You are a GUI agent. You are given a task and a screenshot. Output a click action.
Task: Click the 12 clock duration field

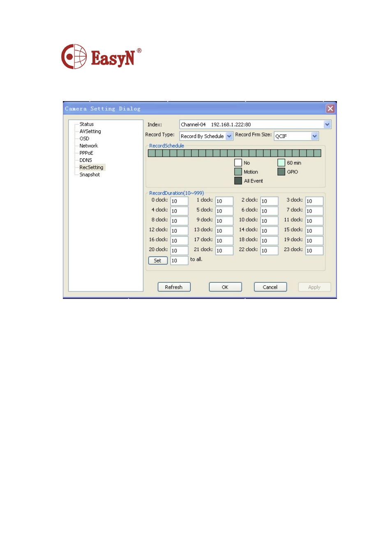click(x=179, y=231)
